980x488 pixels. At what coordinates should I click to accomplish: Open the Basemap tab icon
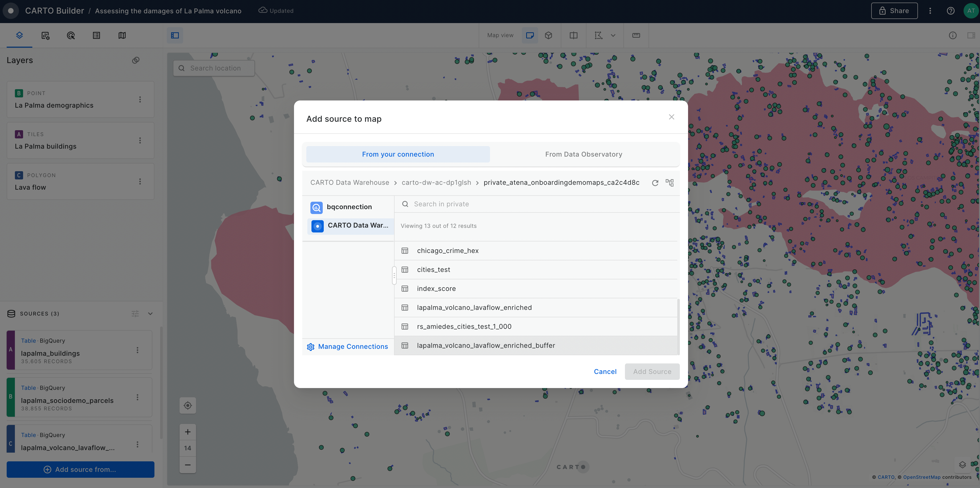pyautogui.click(x=122, y=35)
